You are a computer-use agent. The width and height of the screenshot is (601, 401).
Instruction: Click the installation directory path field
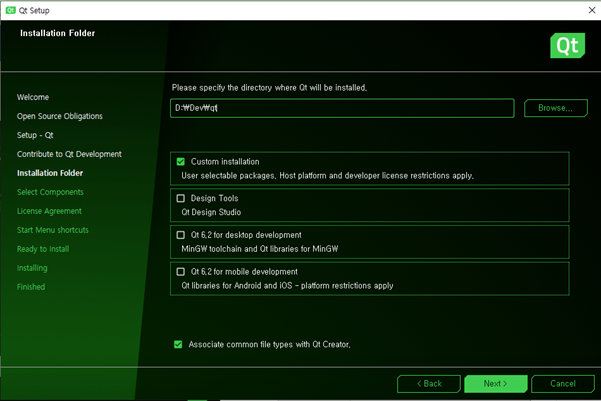pos(342,108)
